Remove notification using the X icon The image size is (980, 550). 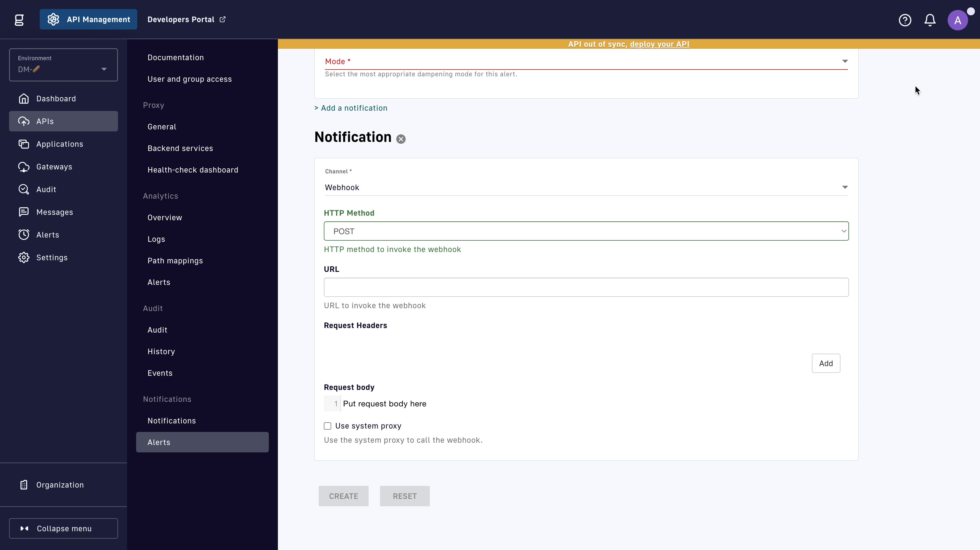tap(401, 139)
